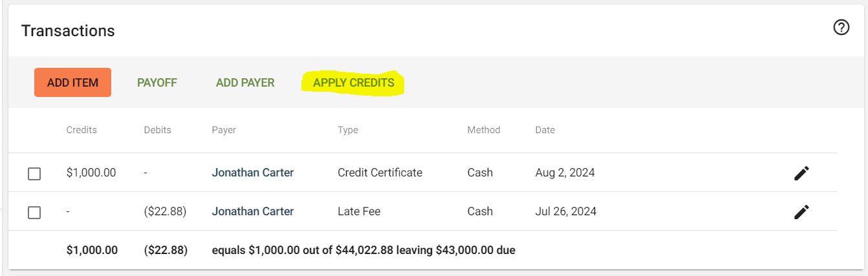868x276 pixels.
Task: Click the Method column header
Action: (484, 130)
